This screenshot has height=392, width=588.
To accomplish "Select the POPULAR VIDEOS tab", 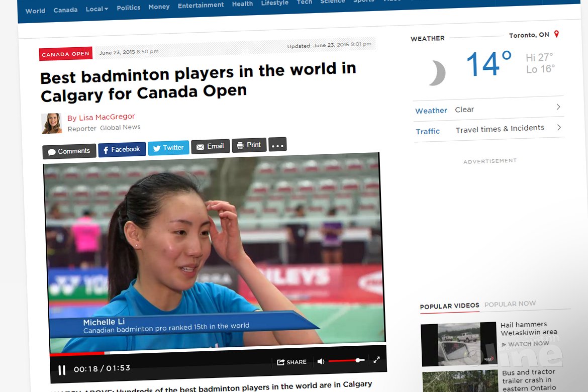I will coord(450,306).
